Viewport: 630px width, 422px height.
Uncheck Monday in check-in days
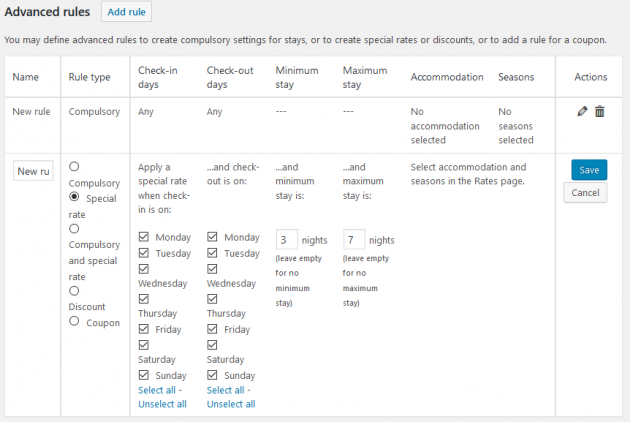click(144, 237)
